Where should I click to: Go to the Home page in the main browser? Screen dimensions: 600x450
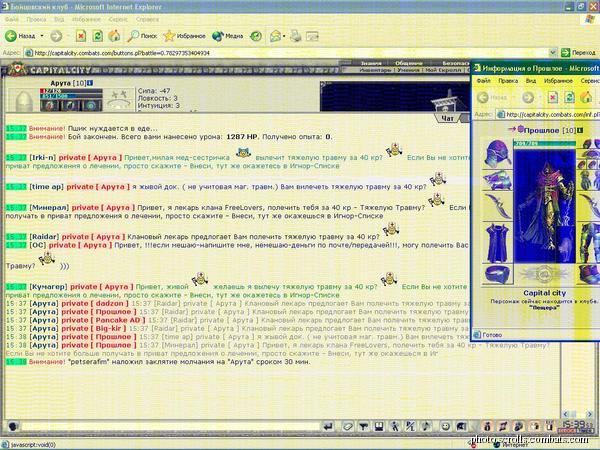pyautogui.click(x=114, y=36)
